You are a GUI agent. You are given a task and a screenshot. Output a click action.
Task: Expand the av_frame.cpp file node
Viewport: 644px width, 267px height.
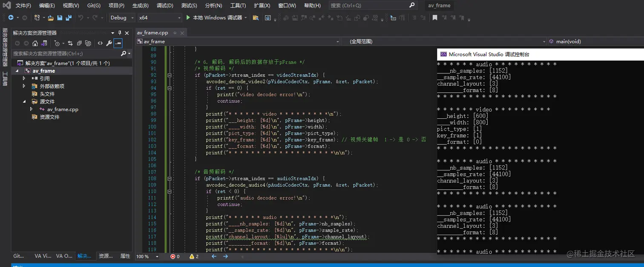tap(32, 109)
